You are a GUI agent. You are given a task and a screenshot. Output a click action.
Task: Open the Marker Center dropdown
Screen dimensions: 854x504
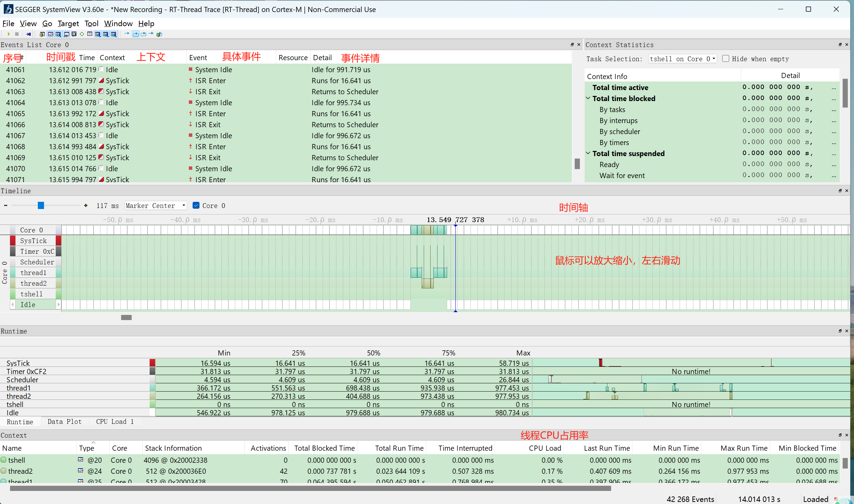click(x=155, y=206)
